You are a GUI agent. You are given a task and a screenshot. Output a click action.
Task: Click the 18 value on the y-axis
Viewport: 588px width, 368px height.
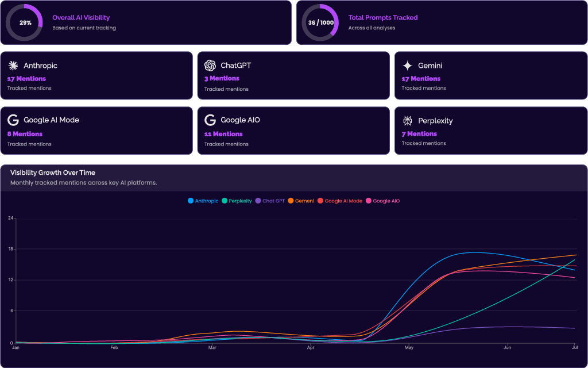click(11, 249)
